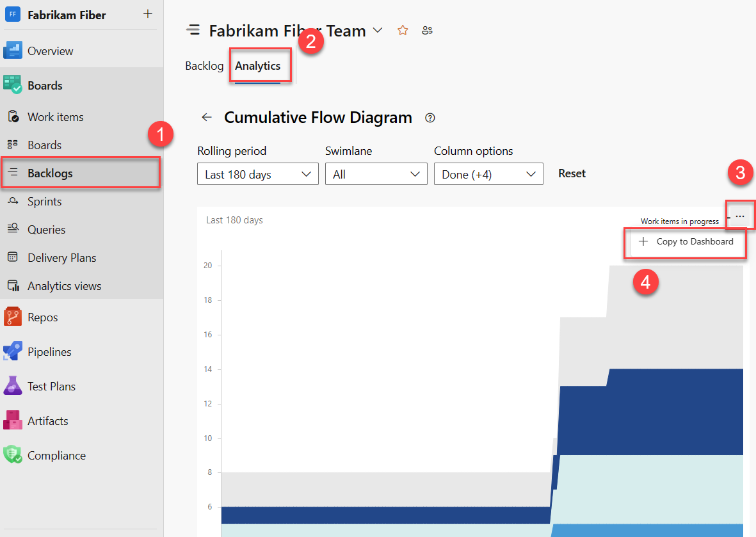Select Analytics views in the sidebar

tap(64, 285)
